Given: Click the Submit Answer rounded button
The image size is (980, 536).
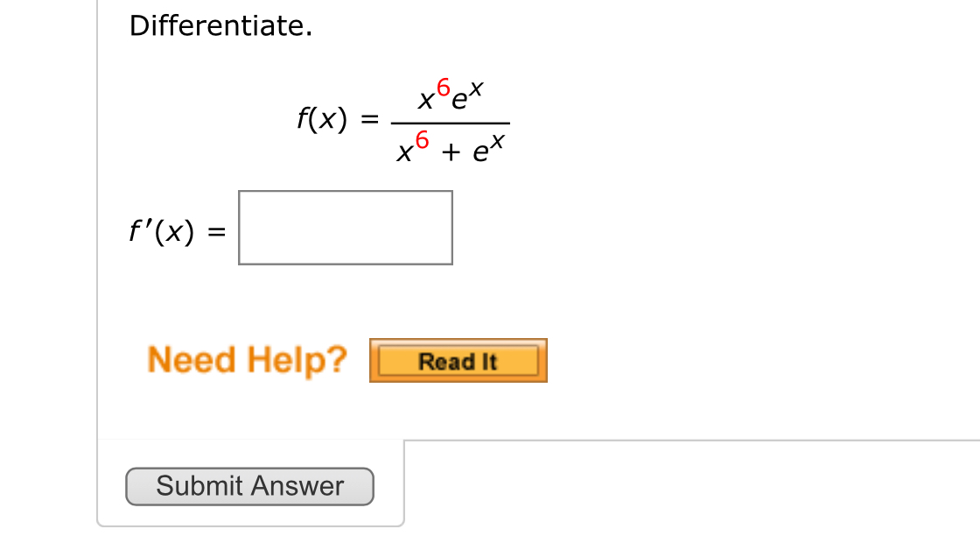Looking at the screenshot, I should [249, 486].
